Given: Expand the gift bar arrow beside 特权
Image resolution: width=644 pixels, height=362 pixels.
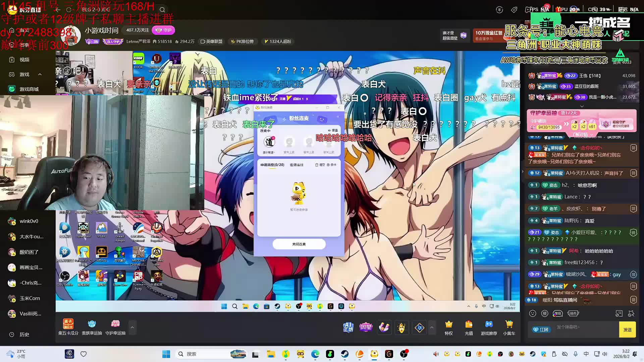Looking at the screenshot, I should tap(432, 327).
